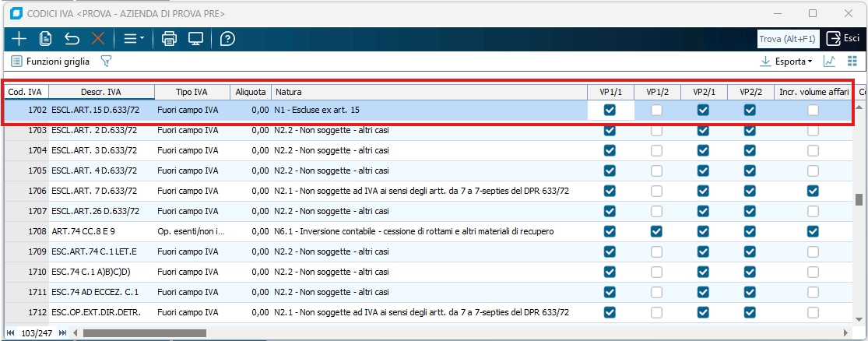
Task: Click the 103/247 record counter
Action: (x=37, y=332)
